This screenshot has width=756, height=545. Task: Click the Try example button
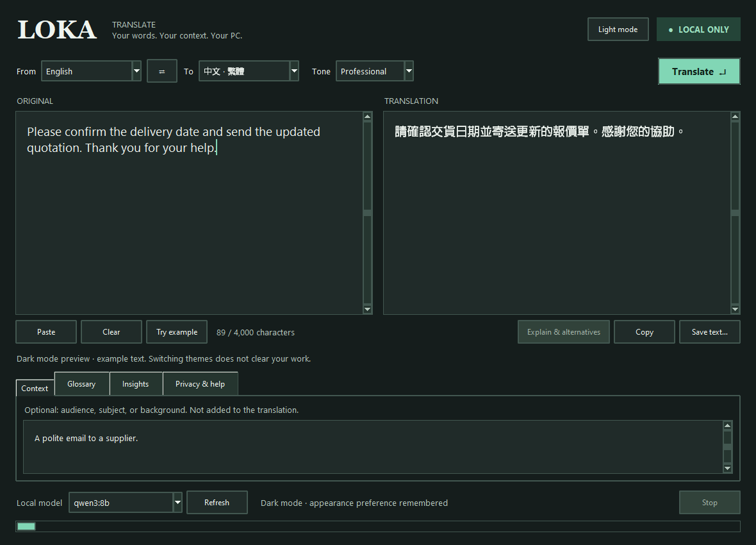click(x=177, y=332)
